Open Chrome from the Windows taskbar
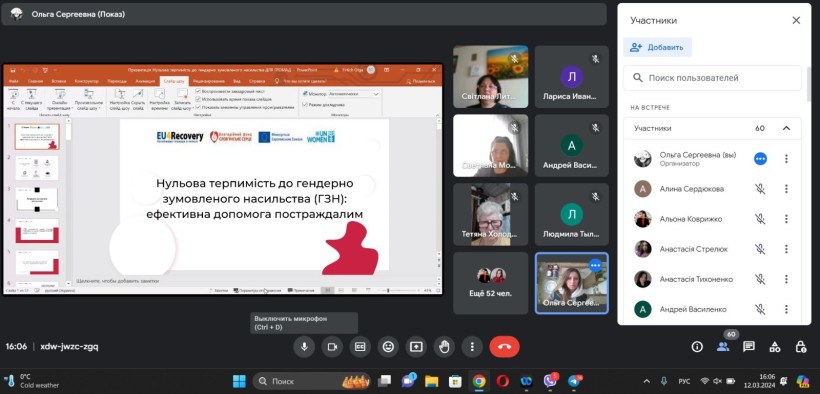 (x=479, y=381)
